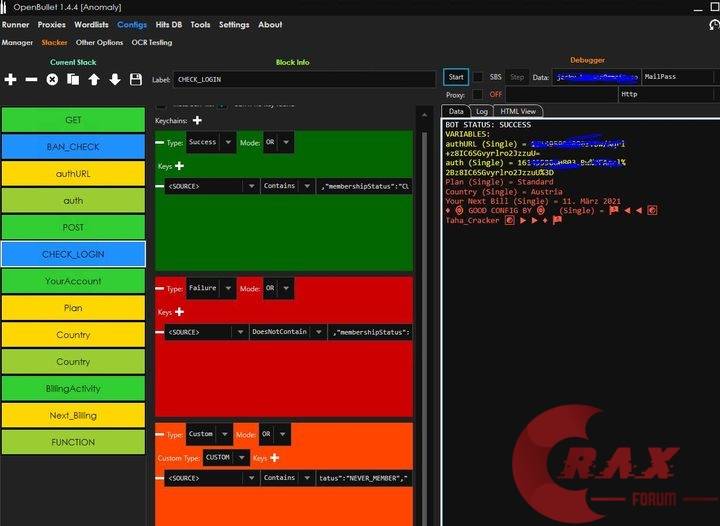Open the About menu
Viewport: 720px width, 526px height.
point(270,25)
